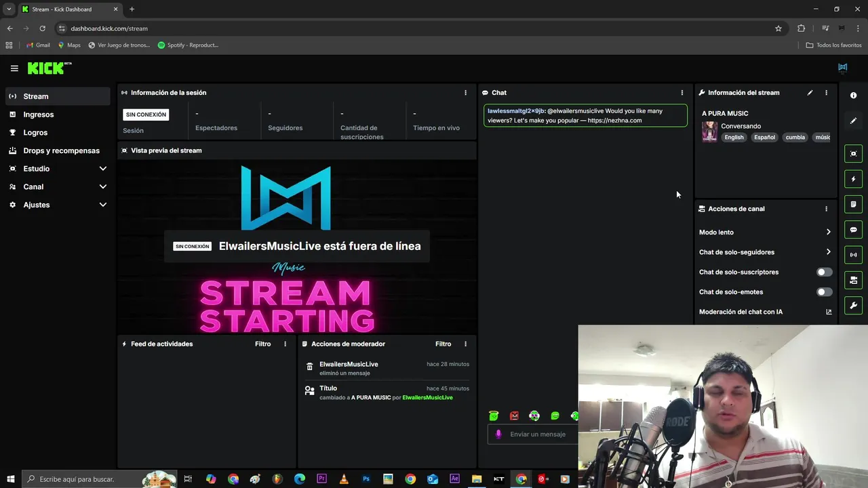Open the Gmail bookmark
The height and width of the screenshot is (488, 868).
[x=38, y=45]
